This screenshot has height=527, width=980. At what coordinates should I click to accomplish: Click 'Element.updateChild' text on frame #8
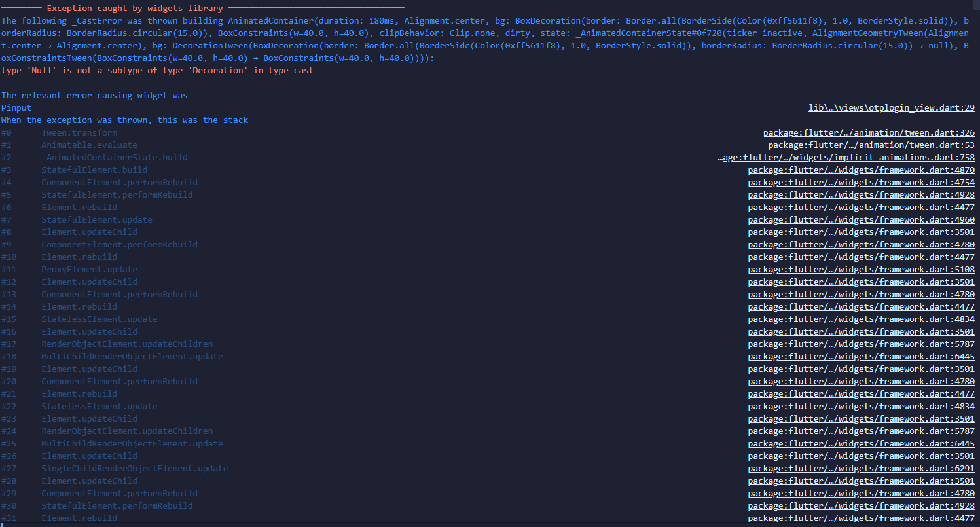[x=90, y=232]
